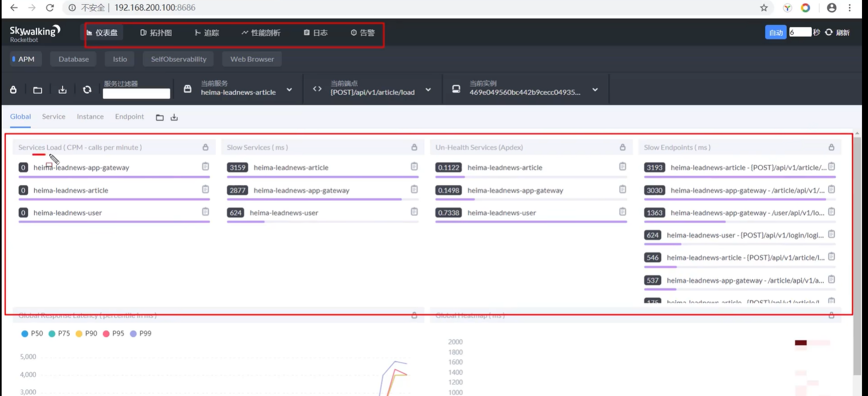The image size is (868, 396).
Task: Click the download icon beside Endpoint tab
Action: coord(174,117)
